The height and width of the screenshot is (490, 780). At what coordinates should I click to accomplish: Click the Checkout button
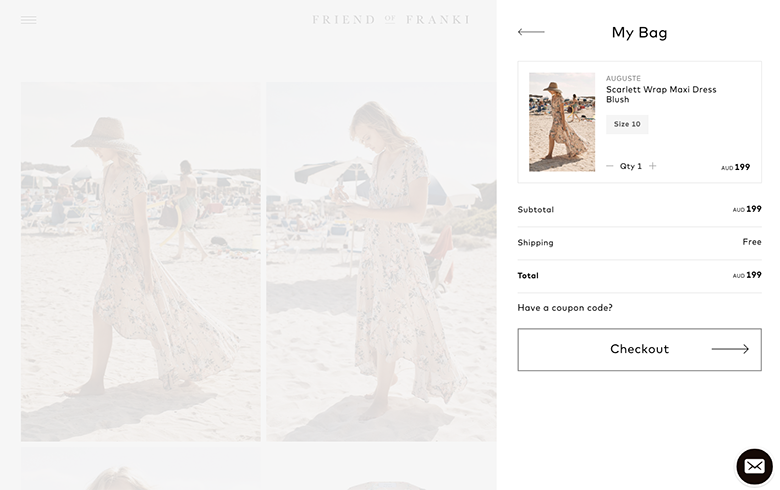pos(639,349)
